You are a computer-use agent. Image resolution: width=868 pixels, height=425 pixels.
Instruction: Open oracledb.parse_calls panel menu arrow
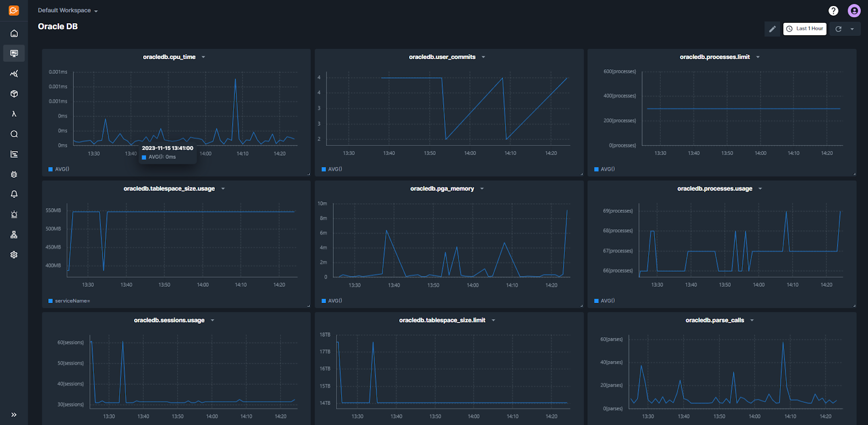tap(752, 320)
